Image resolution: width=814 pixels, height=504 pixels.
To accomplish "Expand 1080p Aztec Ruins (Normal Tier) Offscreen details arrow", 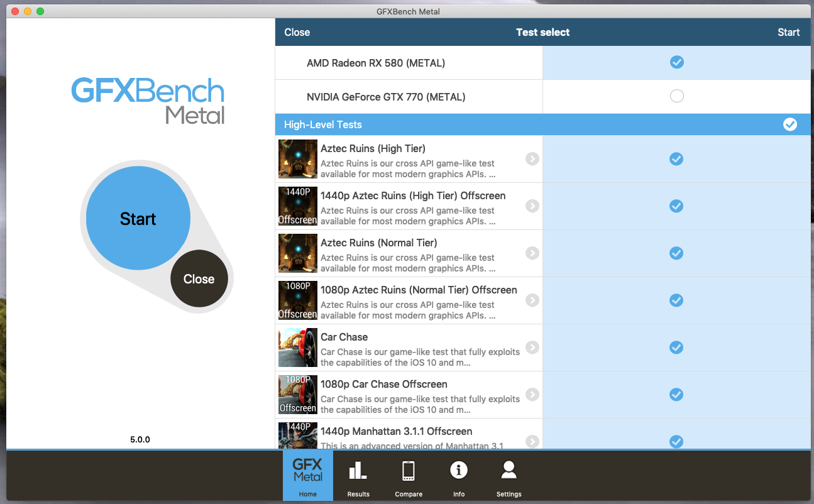I will coord(532,300).
